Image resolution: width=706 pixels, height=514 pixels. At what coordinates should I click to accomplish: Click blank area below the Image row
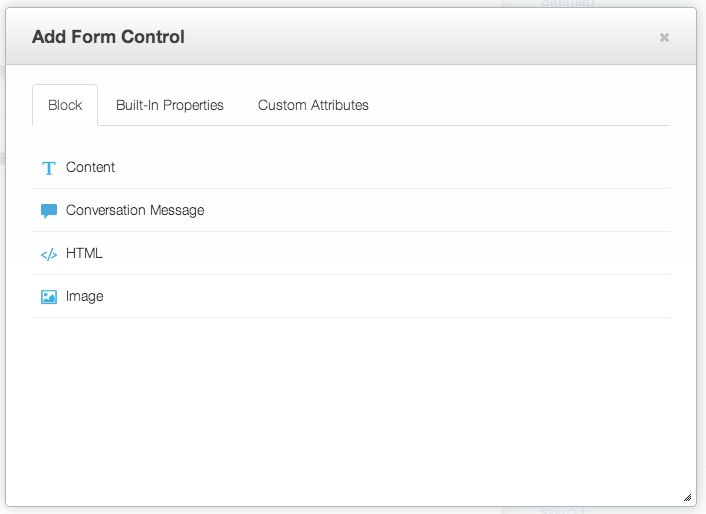tap(350, 400)
